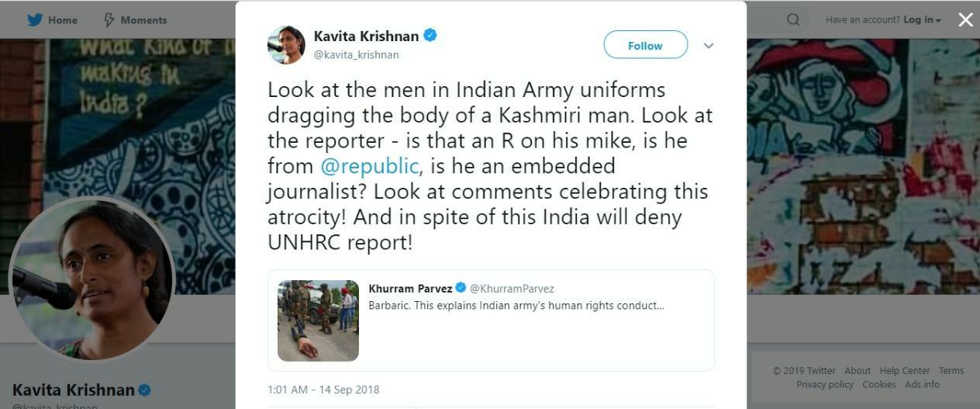This screenshot has height=409, width=980.
Task: Open the Log in dropdown
Action: [922, 20]
